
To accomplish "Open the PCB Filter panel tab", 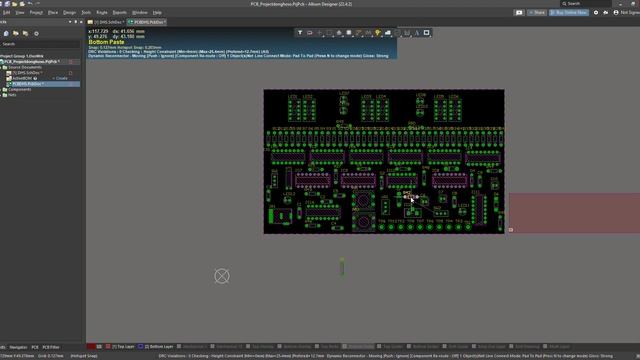I will pos(51,347).
